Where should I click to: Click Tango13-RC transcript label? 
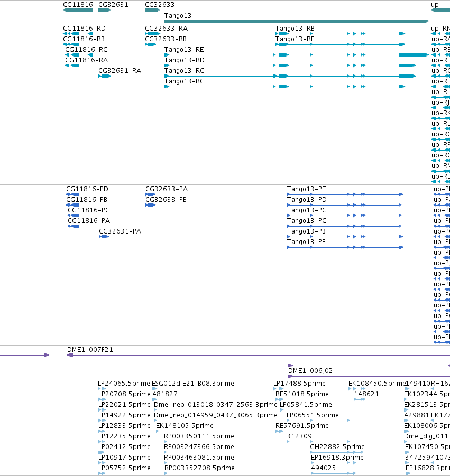pyautogui.click(x=184, y=81)
